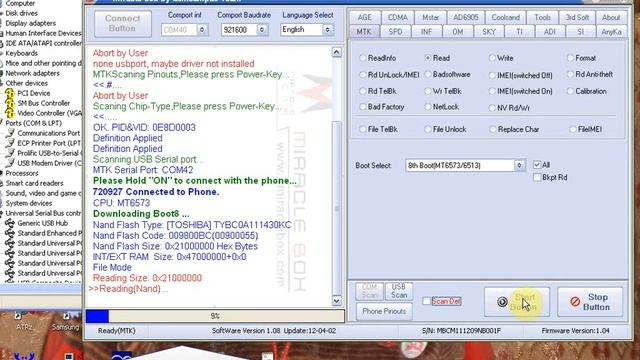Choose Rd Anti-theft option
Viewport: 640px width, 360px height.
[570, 74]
